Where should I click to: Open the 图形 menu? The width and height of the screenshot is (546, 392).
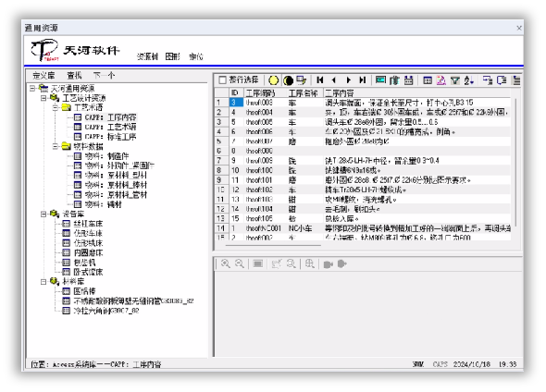click(173, 56)
